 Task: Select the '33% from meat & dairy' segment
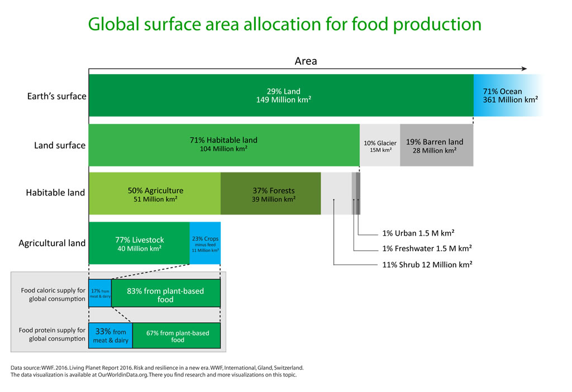pyautogui.click(x=111, y=336)
